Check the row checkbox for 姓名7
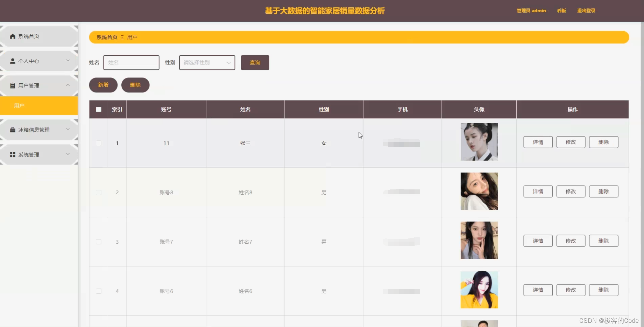The width and height of the screenshot is (644, 327). pyautogui.click(x=99, y=242)
